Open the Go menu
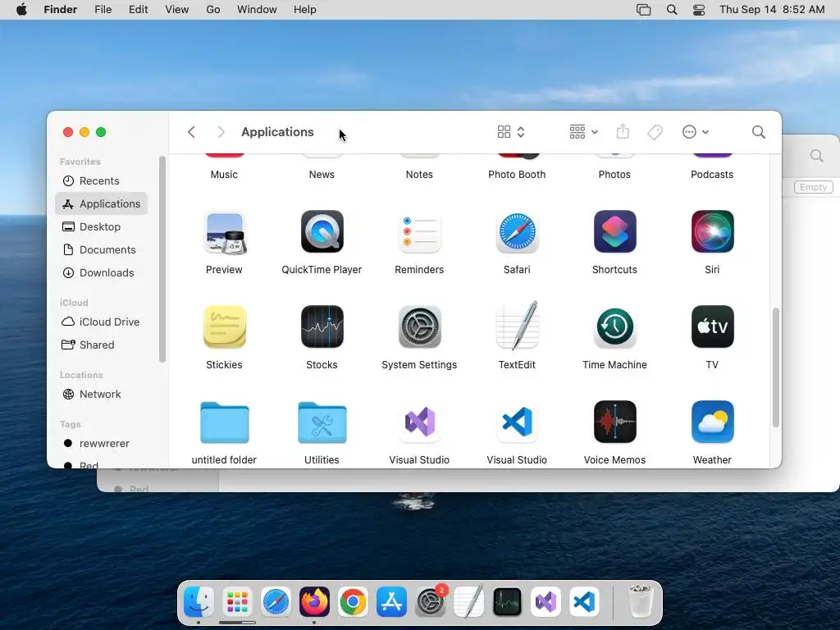Screen dimensions: 840x630 tap(213, 10)
